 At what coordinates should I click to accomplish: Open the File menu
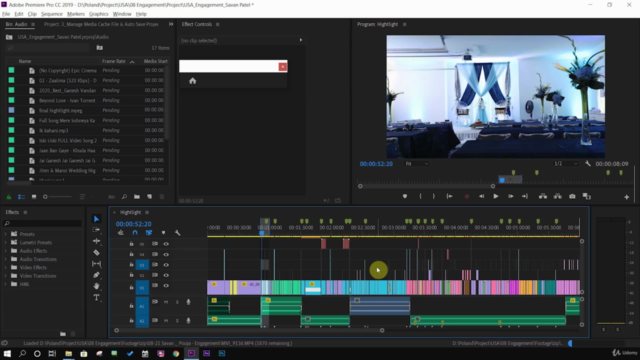[x=6, y=14]
